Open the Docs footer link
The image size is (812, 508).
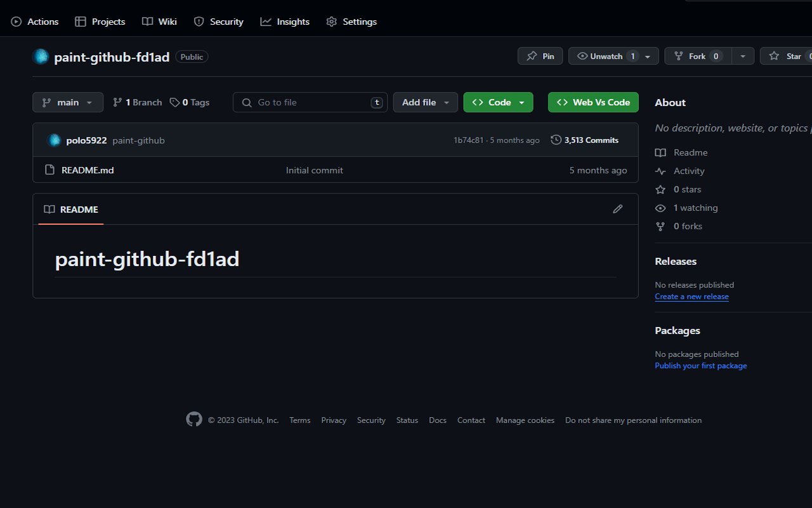pyautogui.click(x=438, y=420)
